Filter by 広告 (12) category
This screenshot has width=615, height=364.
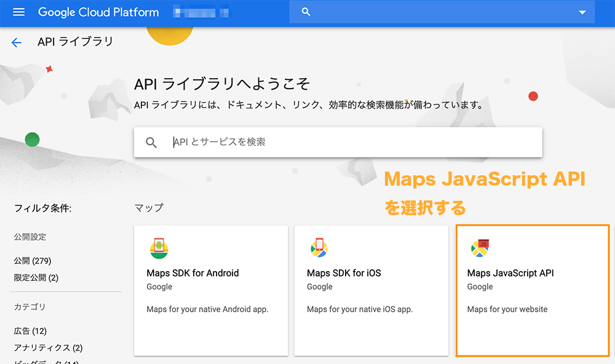[x=30, y=331]
